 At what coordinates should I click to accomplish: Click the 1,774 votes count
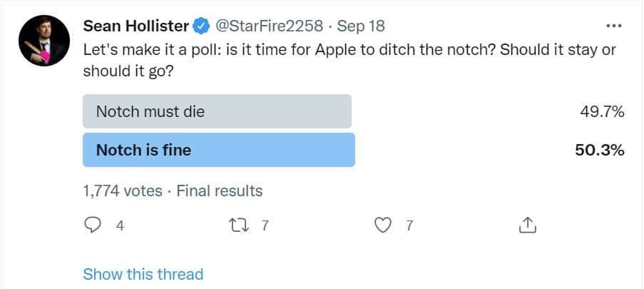tap(123, 191)
